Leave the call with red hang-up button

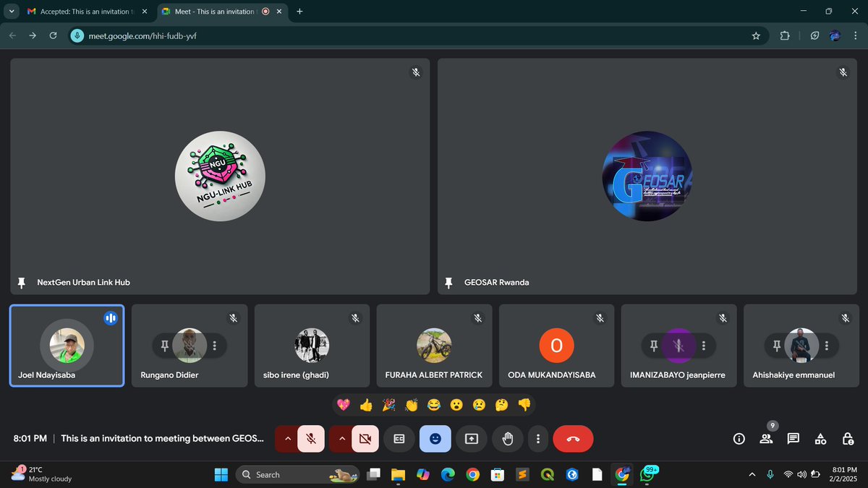[x=573, y=438]
